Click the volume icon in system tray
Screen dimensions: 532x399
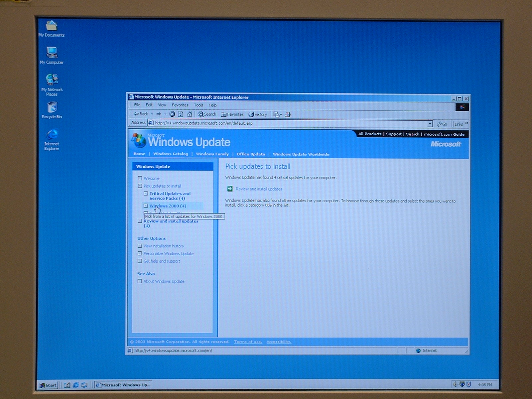pyautogui.click(x=455, y=384)
